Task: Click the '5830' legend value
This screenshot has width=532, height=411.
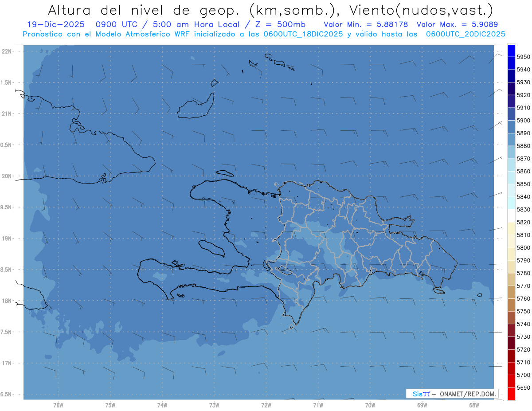Action: 523,209
